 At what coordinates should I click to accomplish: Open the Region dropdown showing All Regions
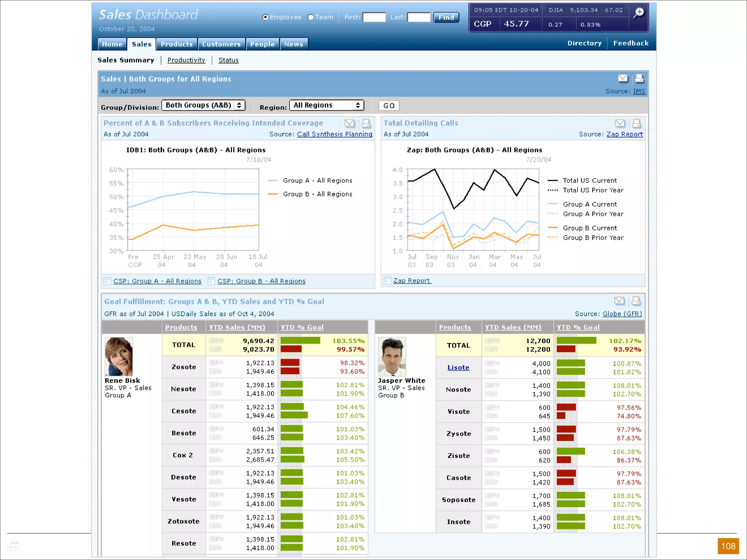tap(327, 105)
